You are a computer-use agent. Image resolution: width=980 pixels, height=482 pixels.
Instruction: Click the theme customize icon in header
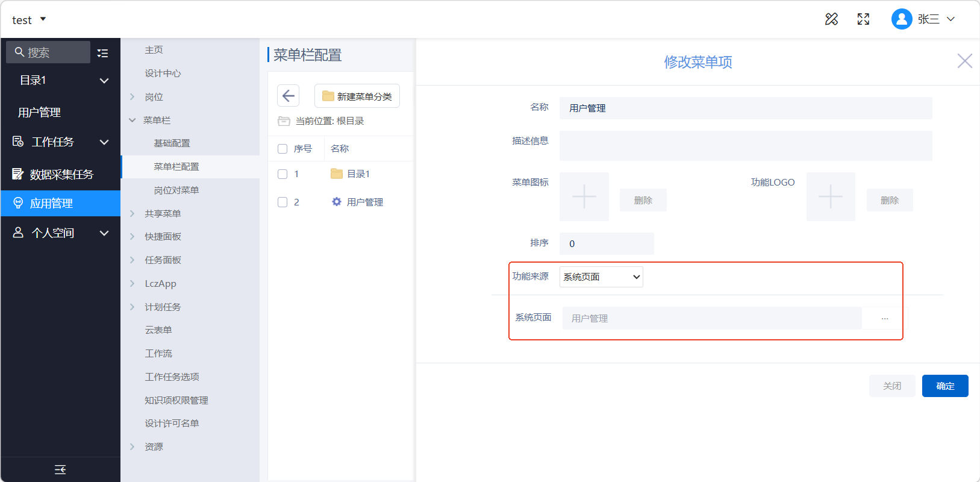point(831,19)
